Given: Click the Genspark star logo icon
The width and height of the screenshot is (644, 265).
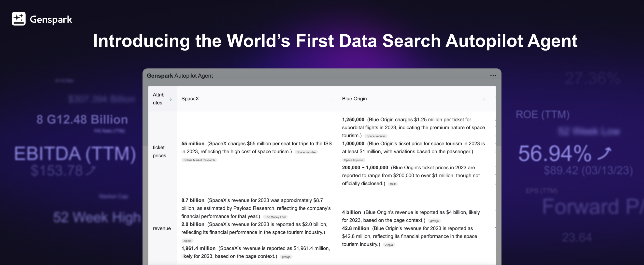Looking at the screenshot, I should pyautogui.click(x=18, y=18).
